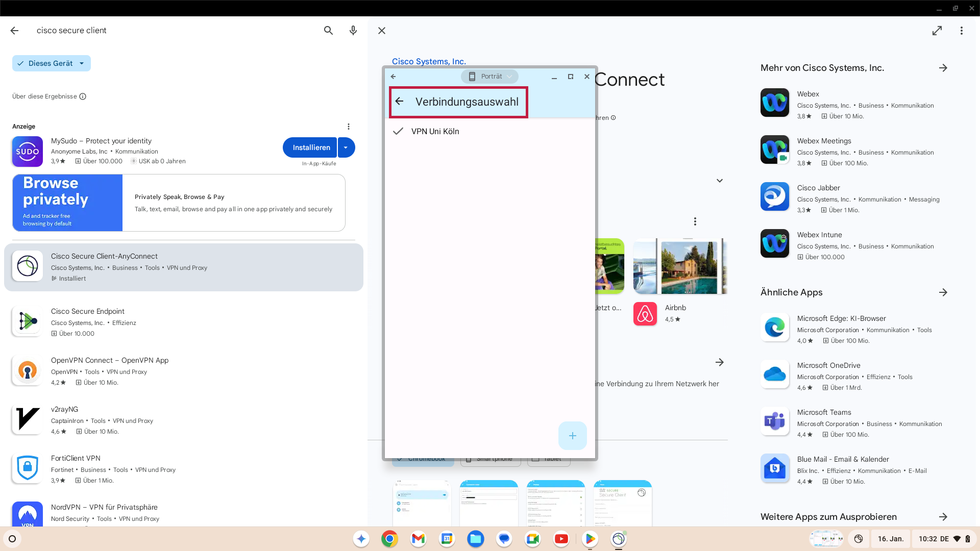The height and width of the screenshot is (551, 980).
Task: Open the ChromeOS launcher
Action: pos(12,539)
